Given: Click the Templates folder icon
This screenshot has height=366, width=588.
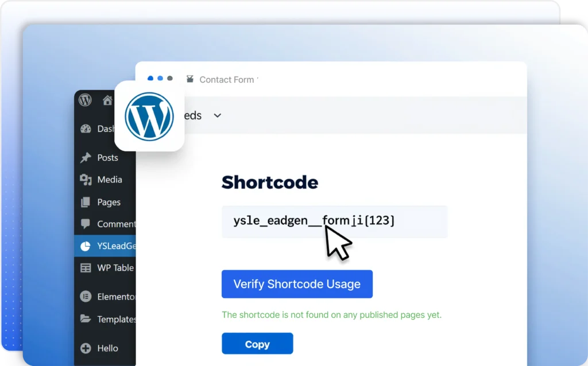Looking at the screenshot, I should click(x=86, y=319).
